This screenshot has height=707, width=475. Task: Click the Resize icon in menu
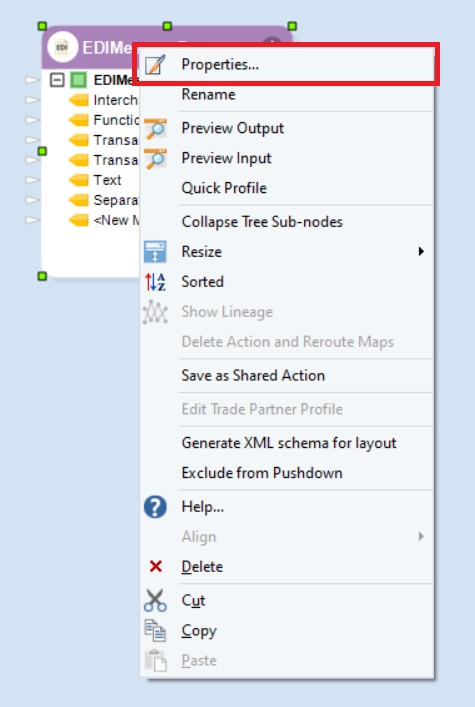[155, 252]
